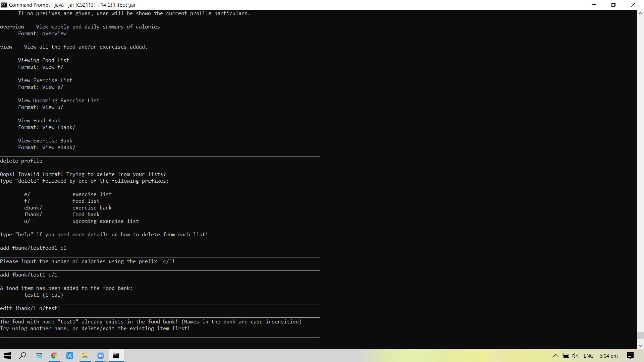Open File Explorer from the taskbar
Screen dimensions: 644x362
pos(85,356)
